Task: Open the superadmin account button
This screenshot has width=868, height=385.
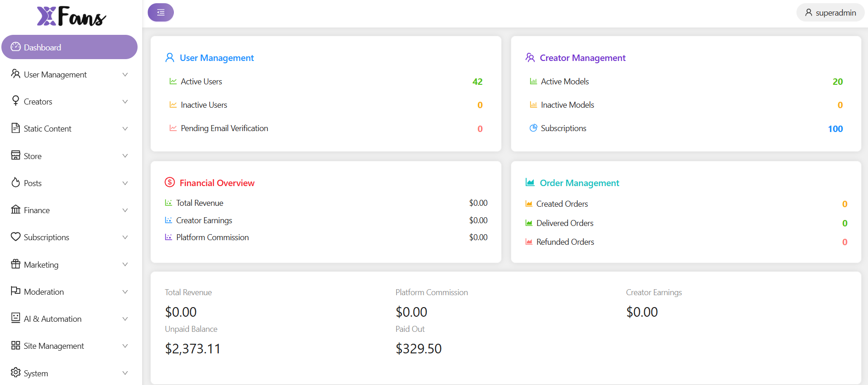Action: point(830,12)
